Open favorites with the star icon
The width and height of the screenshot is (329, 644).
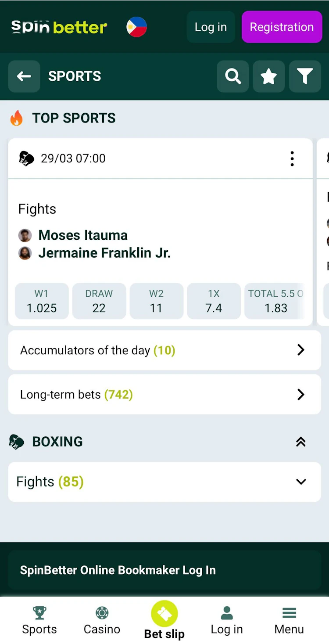point(269,76)
